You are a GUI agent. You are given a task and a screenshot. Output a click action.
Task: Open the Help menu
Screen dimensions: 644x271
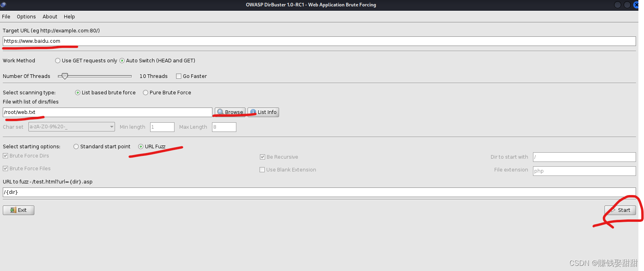tap(69, 16)
